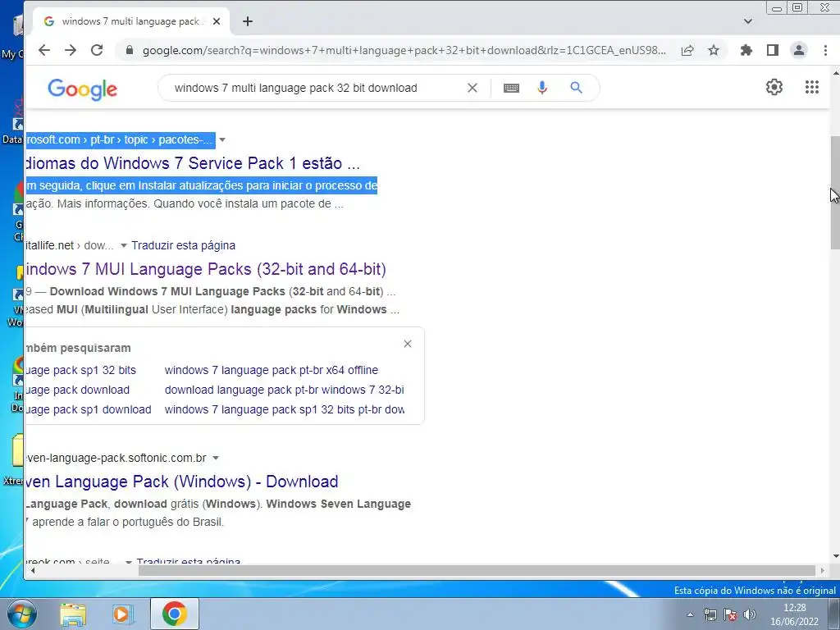The height and width of the screenshot is (630, 840).
Task: Expand options arrow beside softonic.com.br result
Action: [216, 458]
